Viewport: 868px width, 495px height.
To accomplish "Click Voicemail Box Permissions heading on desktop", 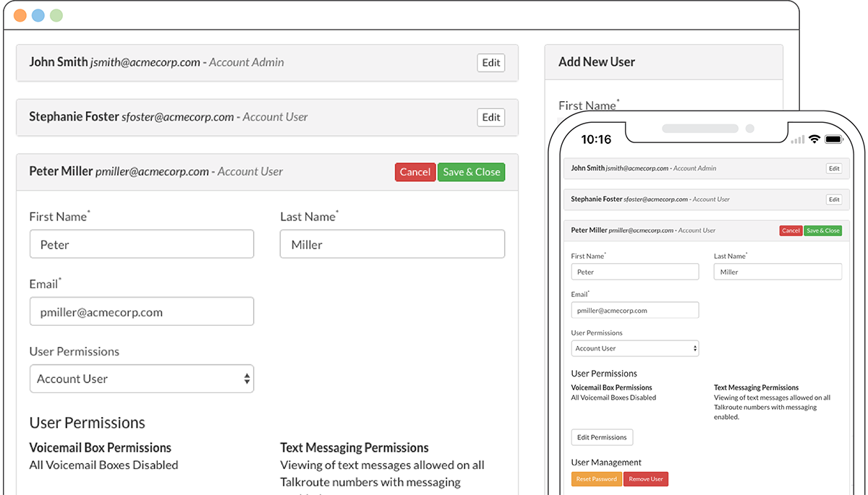I will tap(101, 447).
